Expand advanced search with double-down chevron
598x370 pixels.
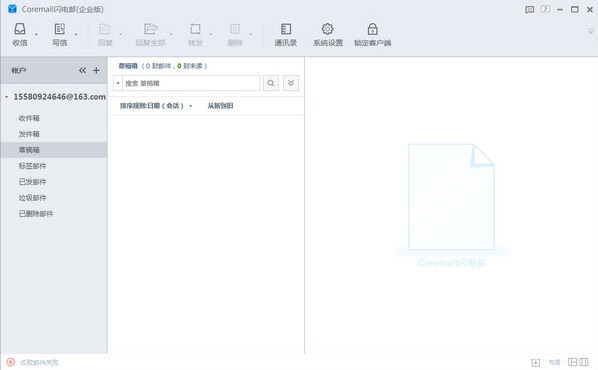click(x=291, y=83)
